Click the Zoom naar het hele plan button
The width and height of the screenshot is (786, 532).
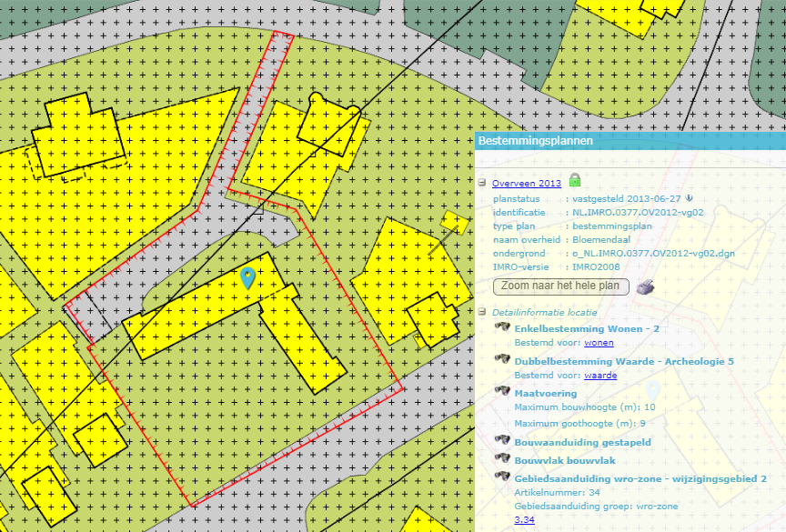pos(561,286)
